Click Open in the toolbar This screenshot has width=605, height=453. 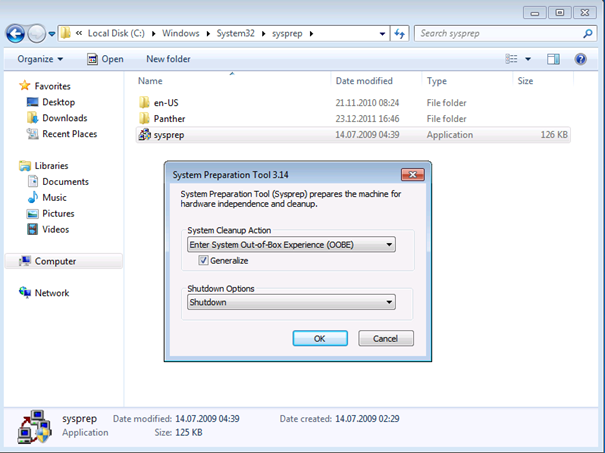pyautogui.click(x=105, y=59)
